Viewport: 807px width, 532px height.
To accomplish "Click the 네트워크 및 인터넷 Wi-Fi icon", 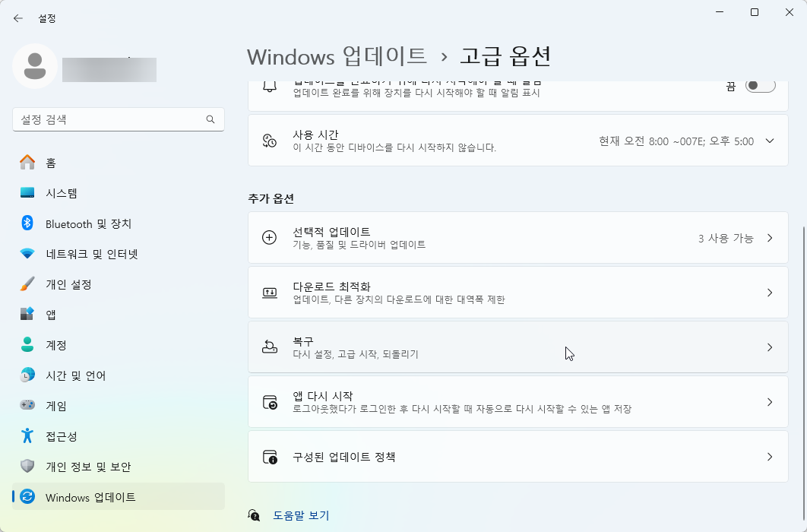I will 27,254.
